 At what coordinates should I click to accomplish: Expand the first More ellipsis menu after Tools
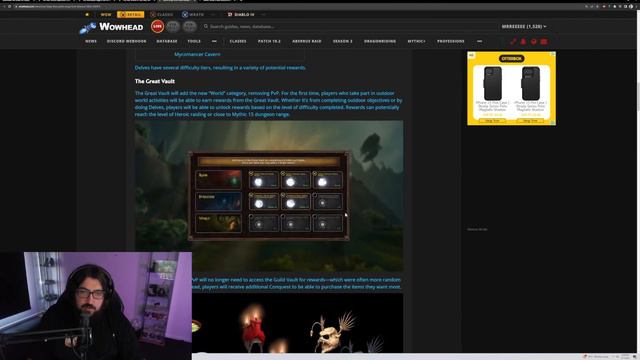point(214,41)
